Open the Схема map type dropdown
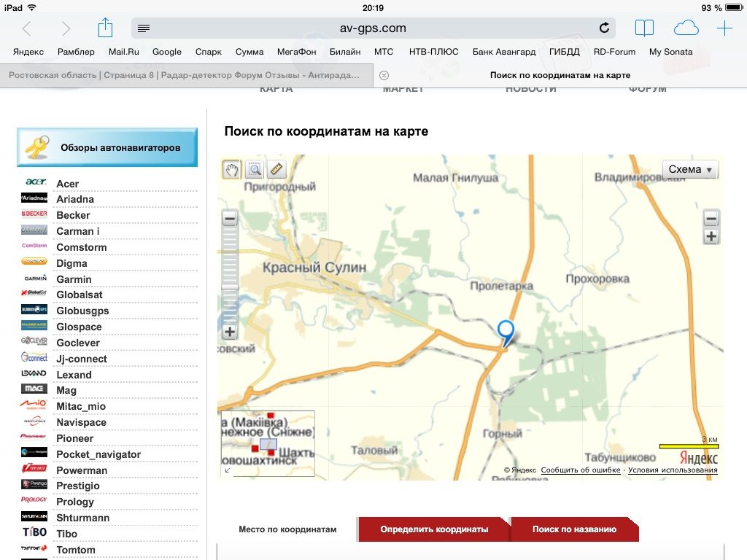The height and width of the screenshot is (560, 747). tap(690, 169)
